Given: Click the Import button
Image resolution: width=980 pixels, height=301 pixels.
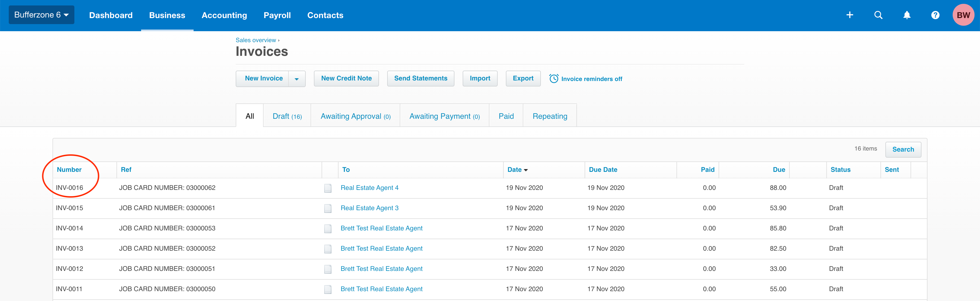Looking at the screenshot, I should pos(480,78).
